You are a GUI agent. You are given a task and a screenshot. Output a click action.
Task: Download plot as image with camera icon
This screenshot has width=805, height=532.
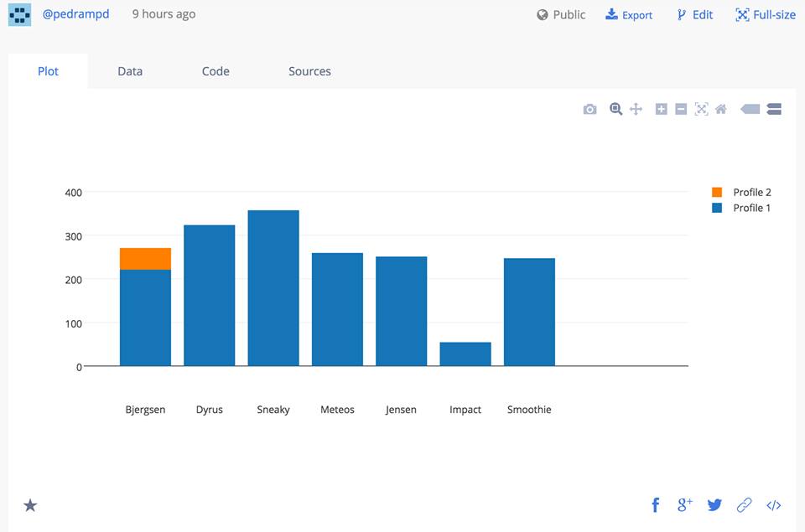[589, 109]
